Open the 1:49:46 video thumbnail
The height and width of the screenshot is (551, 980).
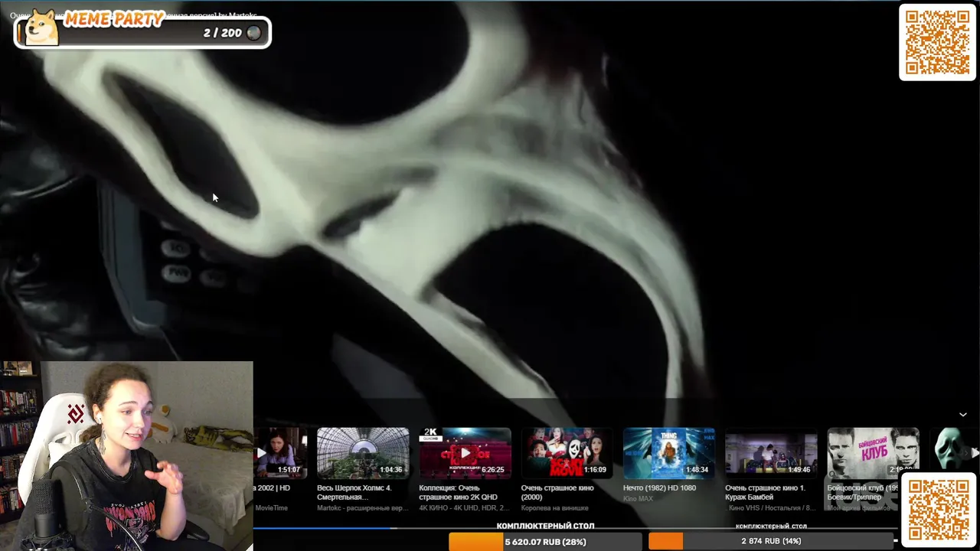coord(771,453)
